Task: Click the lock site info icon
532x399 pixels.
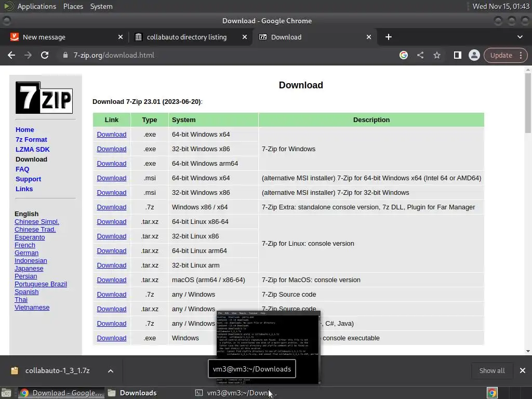Action: pyautogui.click(x=65, y=55)
